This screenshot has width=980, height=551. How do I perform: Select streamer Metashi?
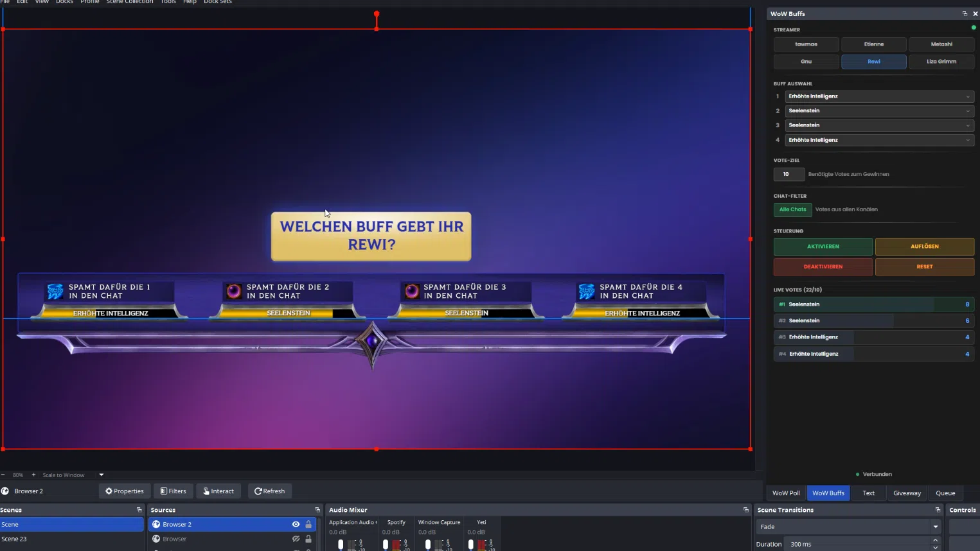(941, 44)
